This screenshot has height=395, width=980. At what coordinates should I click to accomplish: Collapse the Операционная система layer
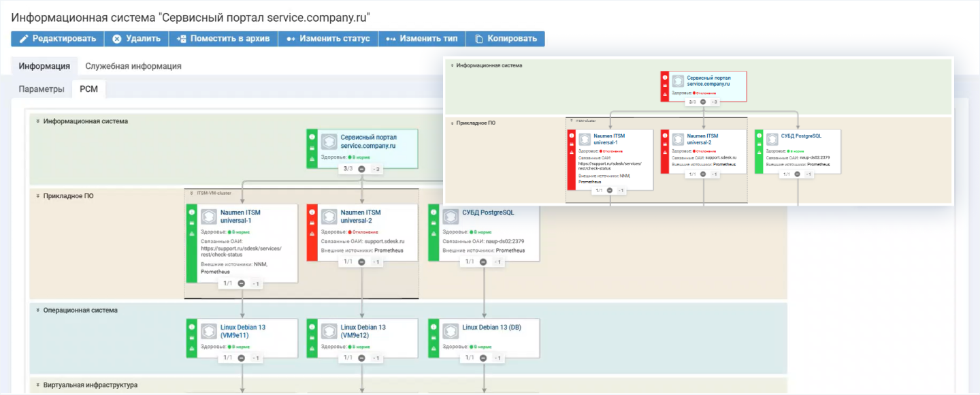click(37, 311)
